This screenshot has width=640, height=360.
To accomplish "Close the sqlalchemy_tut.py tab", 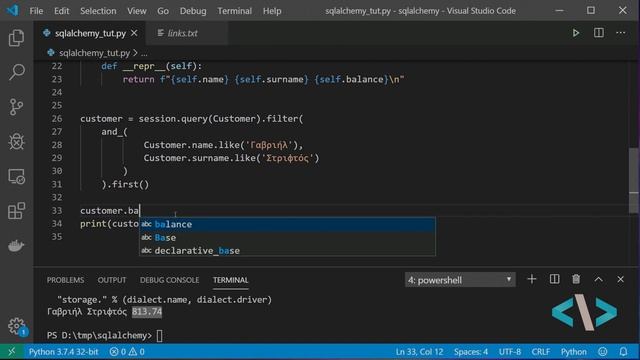I will click(x=134, y=33).
